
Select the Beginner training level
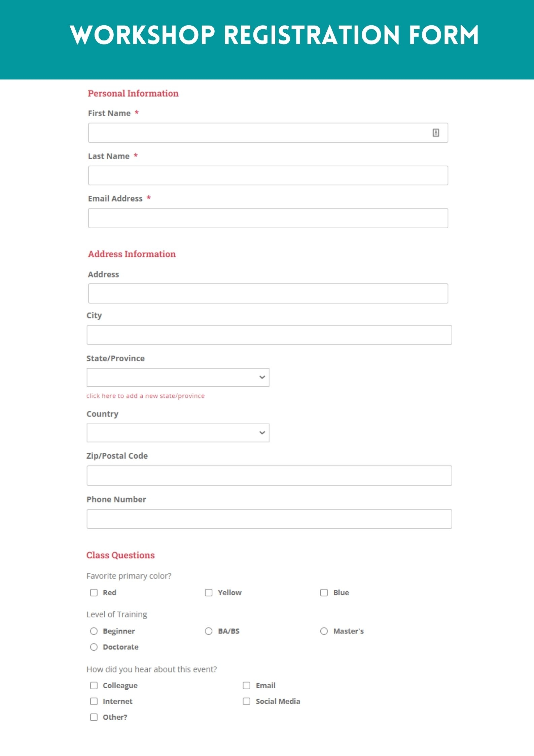pos(94,631)
